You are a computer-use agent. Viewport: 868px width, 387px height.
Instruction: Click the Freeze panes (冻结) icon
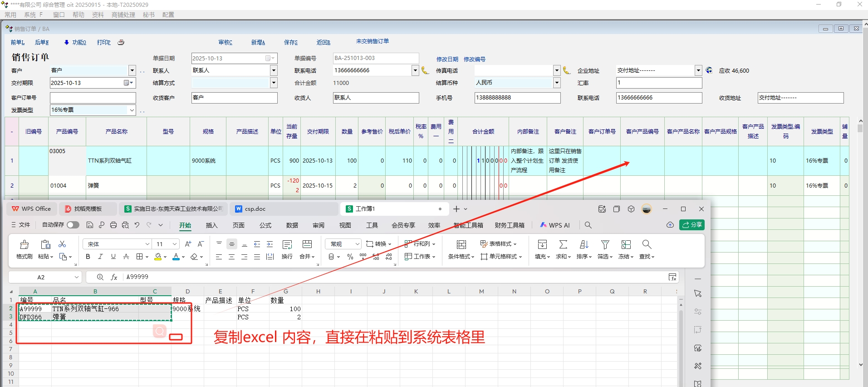click(626, 245)
